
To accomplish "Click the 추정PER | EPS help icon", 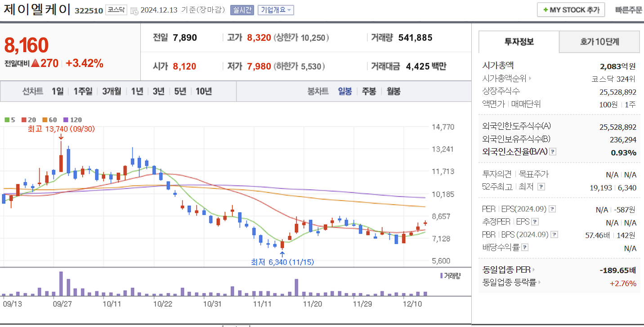I will pos(535,221).
